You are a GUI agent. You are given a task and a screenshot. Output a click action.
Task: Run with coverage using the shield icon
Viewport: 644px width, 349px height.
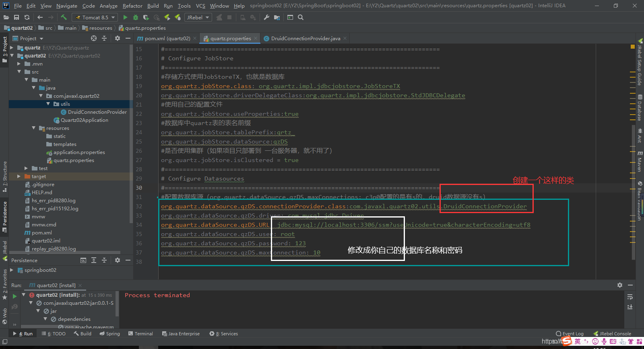pos(146,17)
